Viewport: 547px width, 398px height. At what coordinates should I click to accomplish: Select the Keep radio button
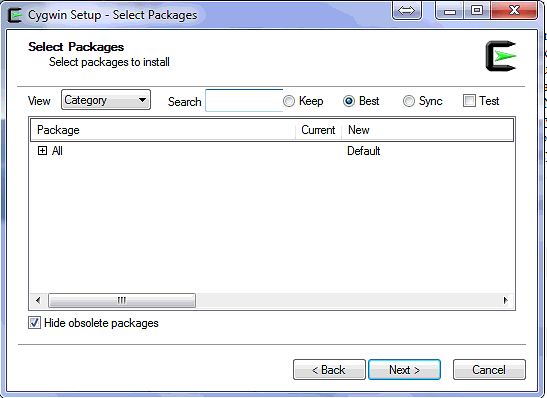click(289, 102)
